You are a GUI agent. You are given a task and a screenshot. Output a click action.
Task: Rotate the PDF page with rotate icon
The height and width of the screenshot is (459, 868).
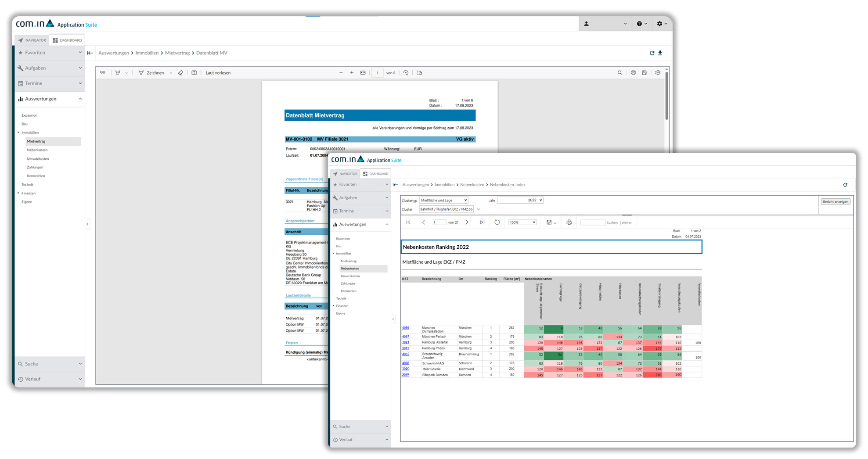(x=406, y=73)
